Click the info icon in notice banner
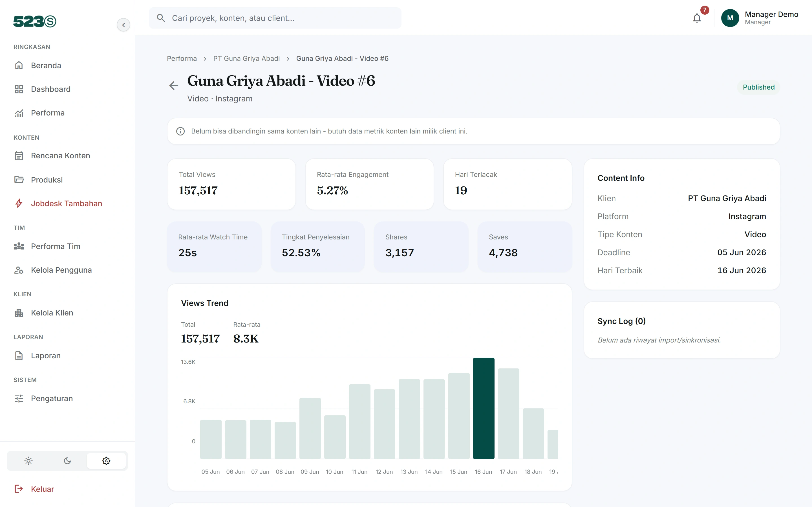 pos(180,132)
